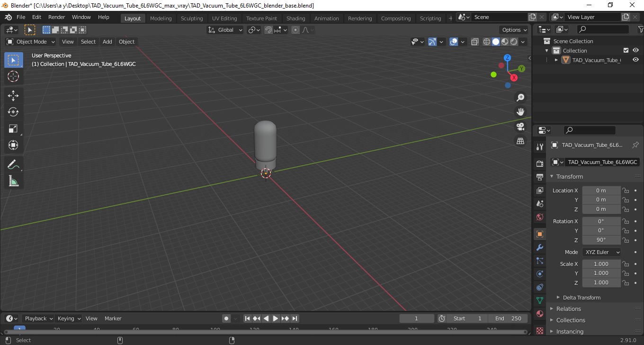644x345 pixels.
Task: Open the View Layer properties tab
Action: pyautogui.click(x=539, y=190)
